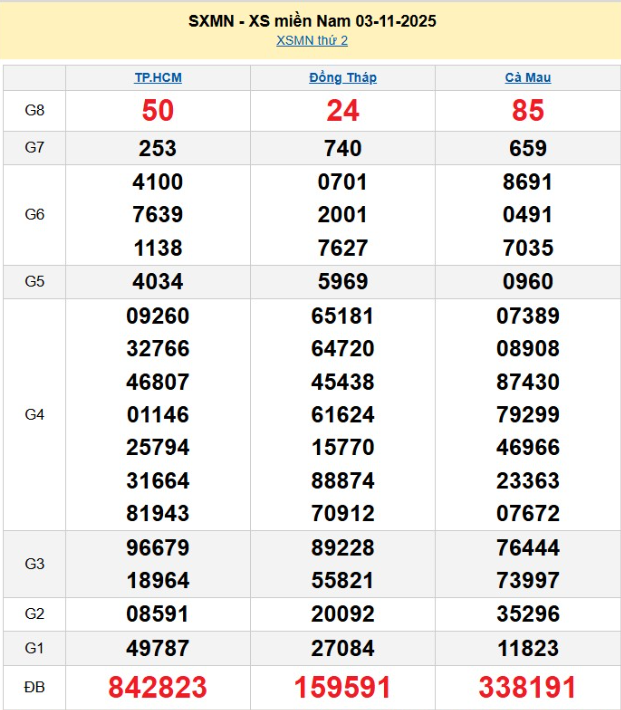Open the Cà Mau province link
621x710 pixels.
tap(528, 78)
